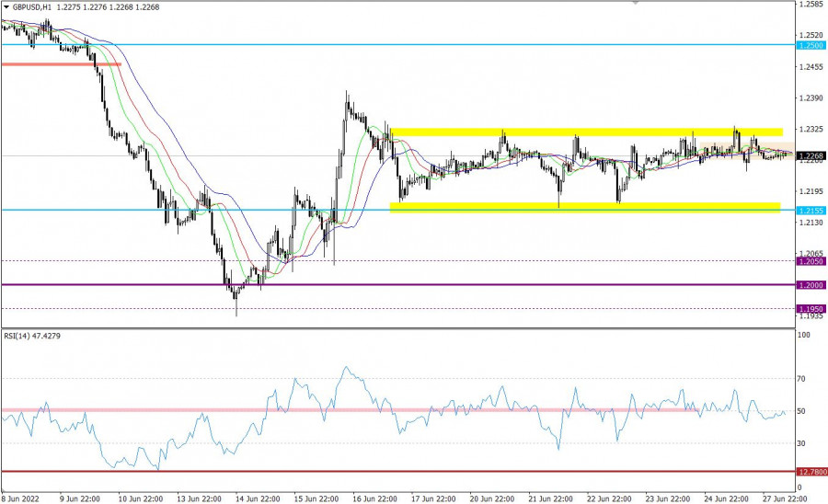Click the '1.2390' price axis label
The width and height of the screenshot is (828, 504).
coord(812,98)
